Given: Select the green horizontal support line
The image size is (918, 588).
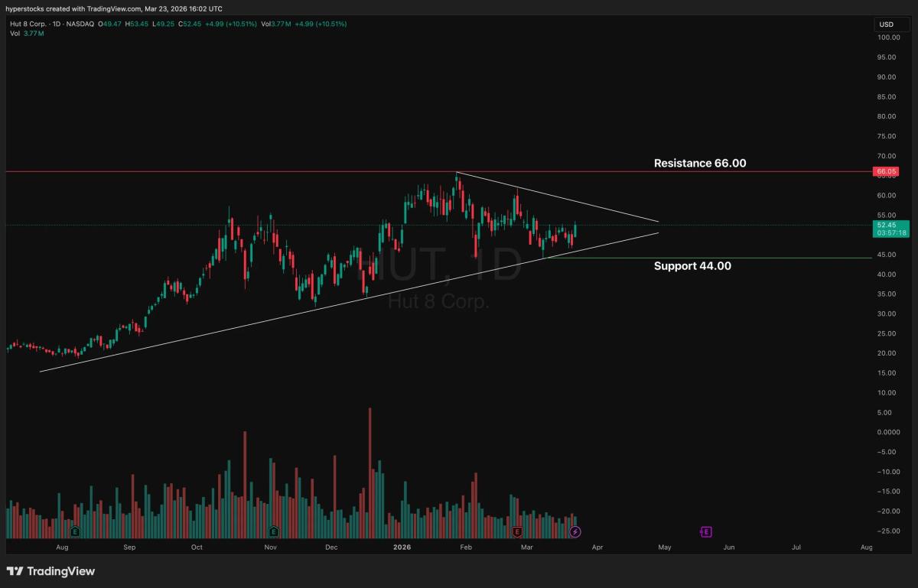Looking at the screenshot, I should click(727, 258).
